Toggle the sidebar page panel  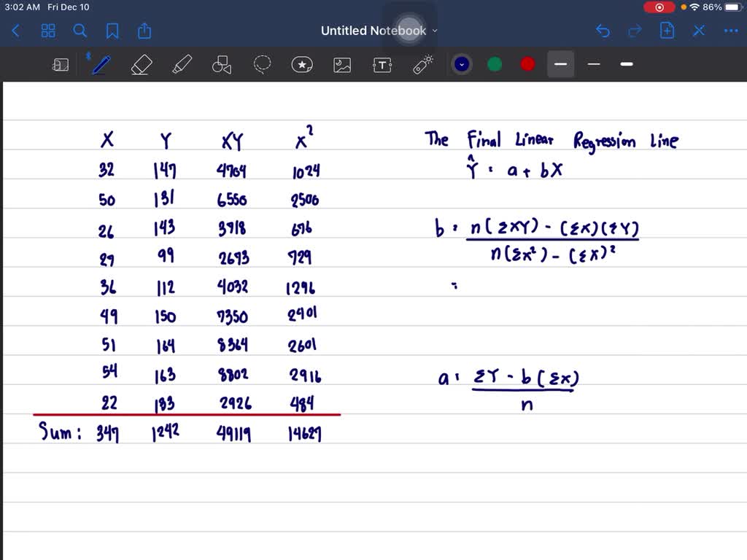61,64
